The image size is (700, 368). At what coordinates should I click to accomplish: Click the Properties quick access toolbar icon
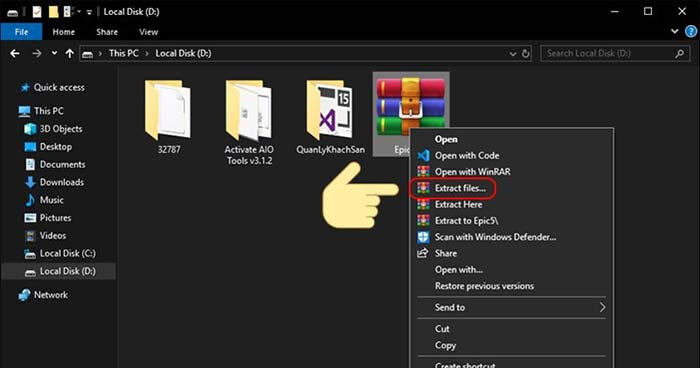37,12
